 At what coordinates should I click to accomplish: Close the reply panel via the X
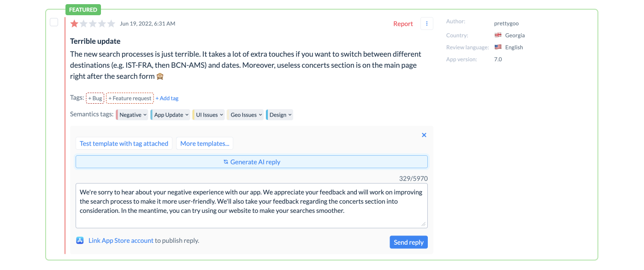[424, 135]
